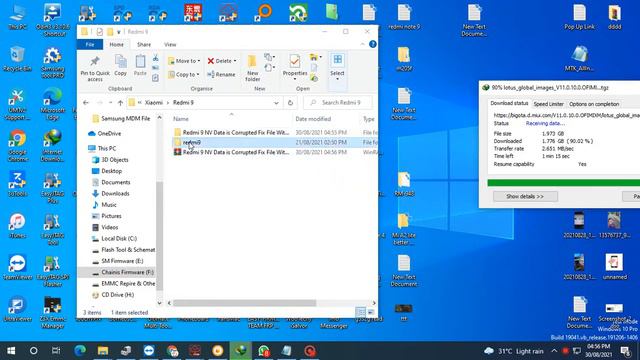The image size is (640, 360).
Task: Open the Copy to dropdown
Action: (184, 74)
